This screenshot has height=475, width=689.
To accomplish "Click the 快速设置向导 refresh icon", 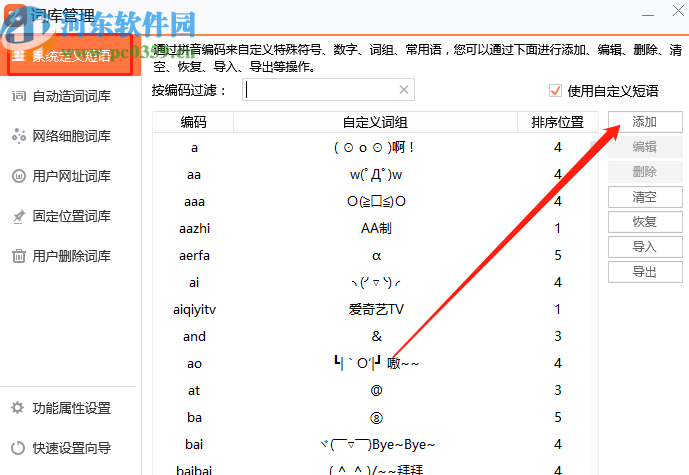I will 18,448.
